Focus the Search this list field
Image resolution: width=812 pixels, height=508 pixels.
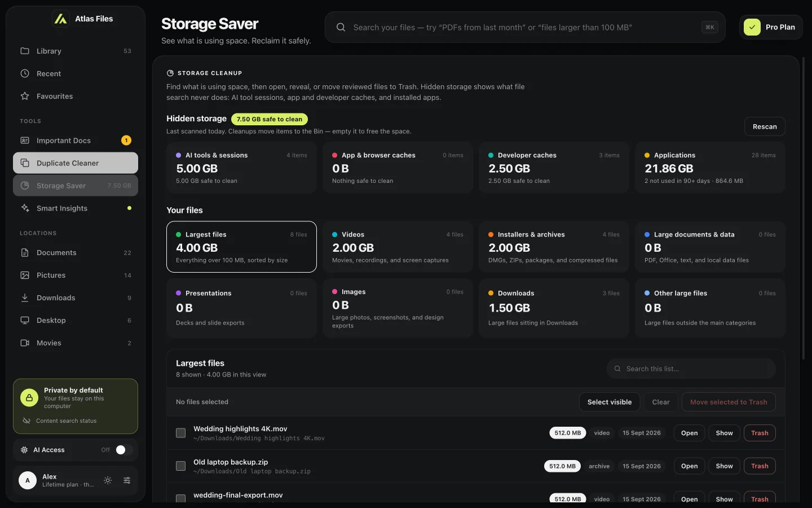(x=691, y=369)
